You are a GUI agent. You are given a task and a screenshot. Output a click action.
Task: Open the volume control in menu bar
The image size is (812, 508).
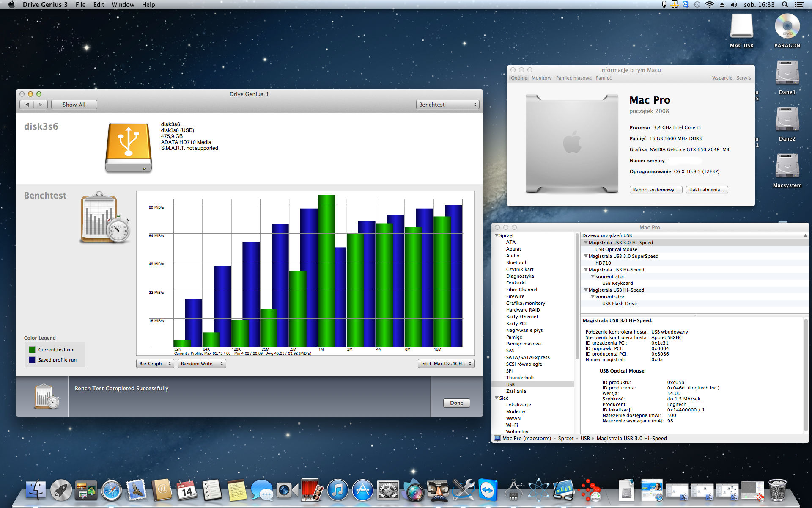(x=734, y=5)
